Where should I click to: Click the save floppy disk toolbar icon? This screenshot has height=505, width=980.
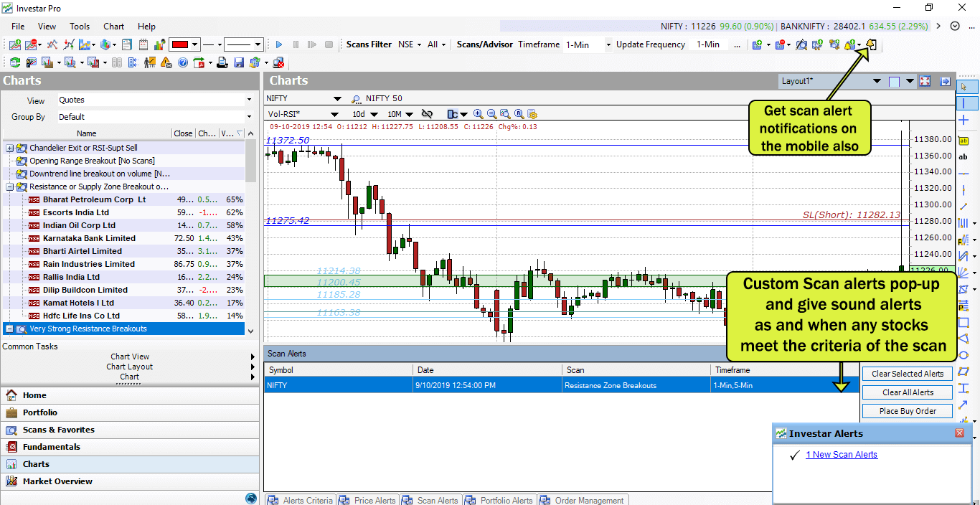pos(239,63)
